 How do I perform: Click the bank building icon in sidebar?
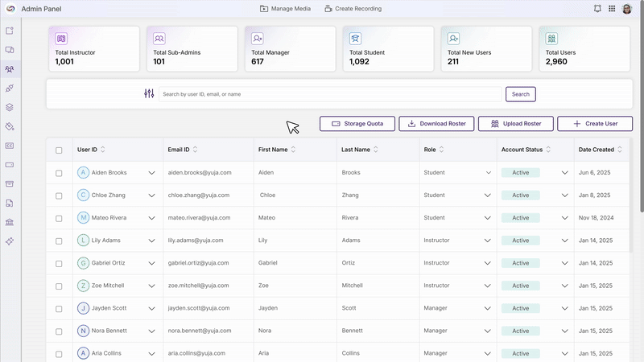click(10, 222)
